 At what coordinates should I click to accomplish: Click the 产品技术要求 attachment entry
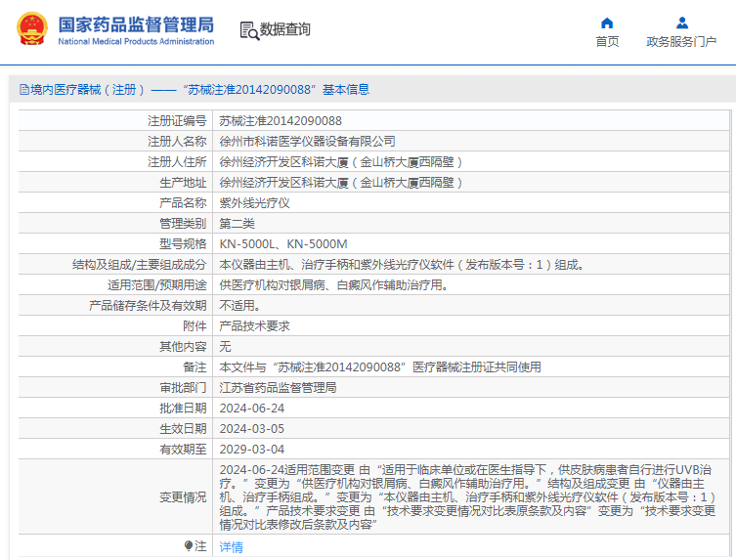point(254,325)
